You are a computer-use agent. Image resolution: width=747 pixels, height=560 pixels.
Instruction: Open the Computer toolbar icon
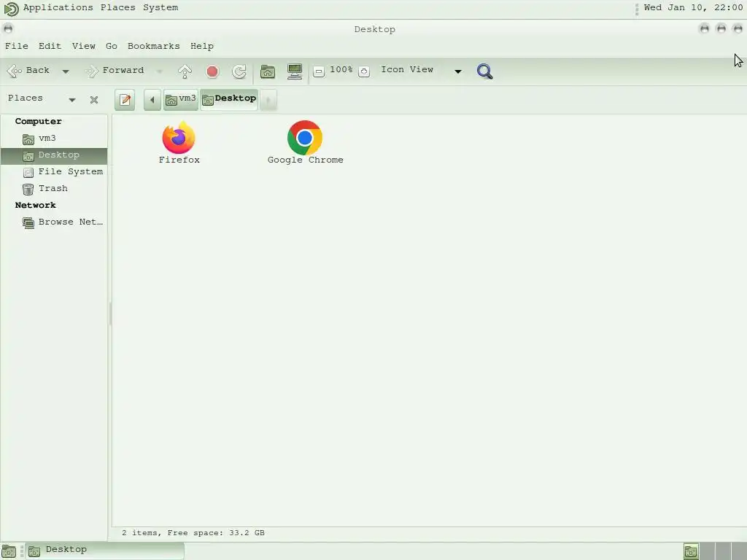295,71
